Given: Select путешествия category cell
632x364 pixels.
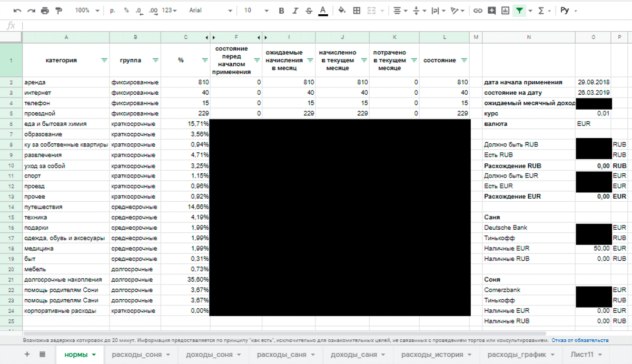Looking at the screenshot, I should pyautogui.click(x=66, y=207).
